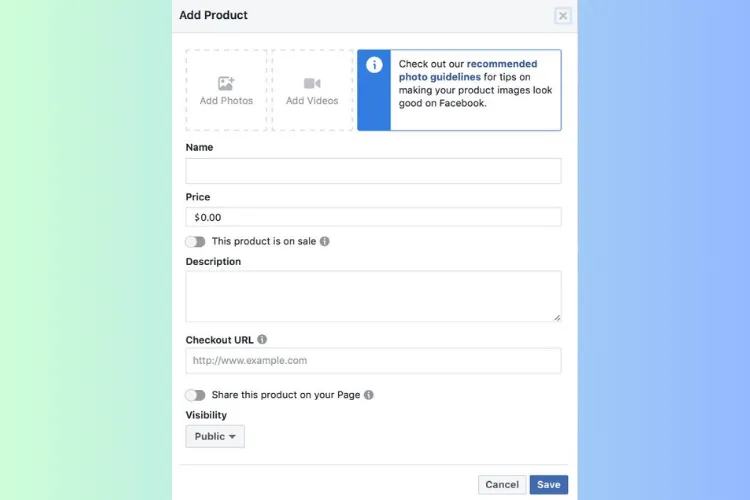Click info icon beside 'This product is on sale'
750x500 pixels.
[324, 241]
